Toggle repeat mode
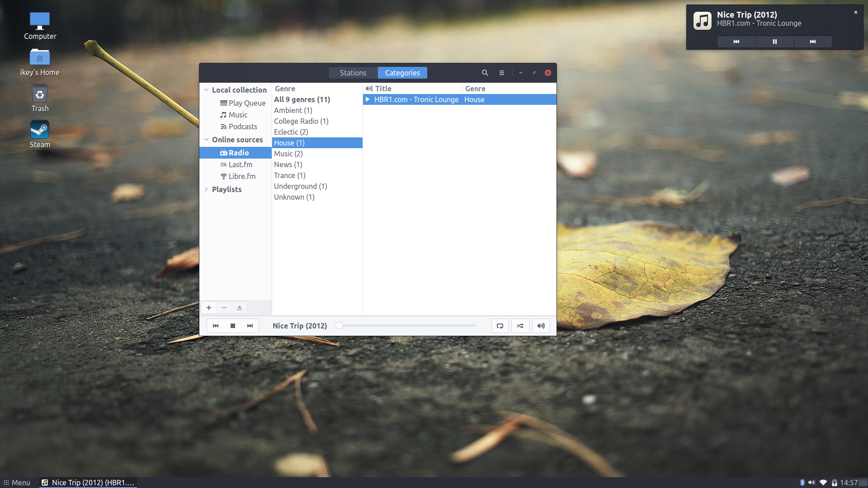868x488 pixels. [x=500, y=326]
